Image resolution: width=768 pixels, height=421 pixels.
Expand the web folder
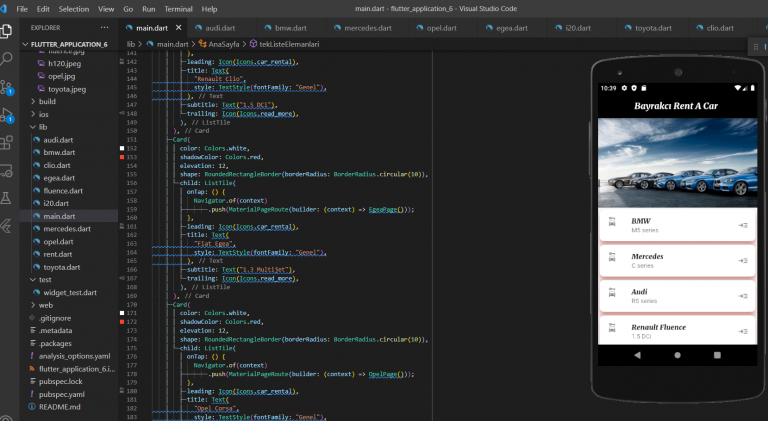click(x=45, y=304)
